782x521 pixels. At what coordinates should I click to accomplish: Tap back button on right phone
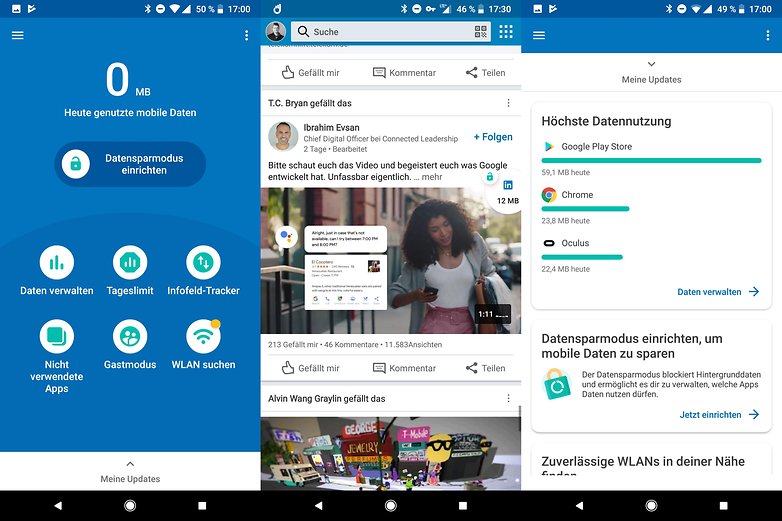tap(579, 506)
